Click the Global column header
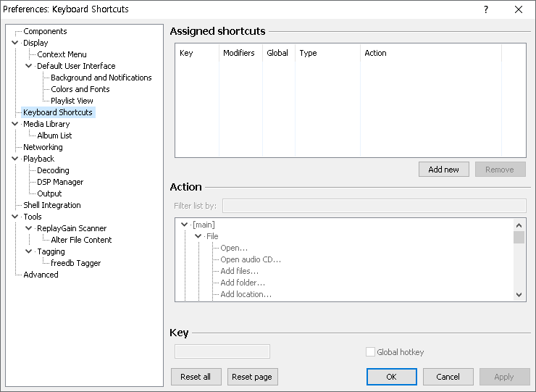The width and height of the screenshot is (536, 392). [x=279, y=53]
